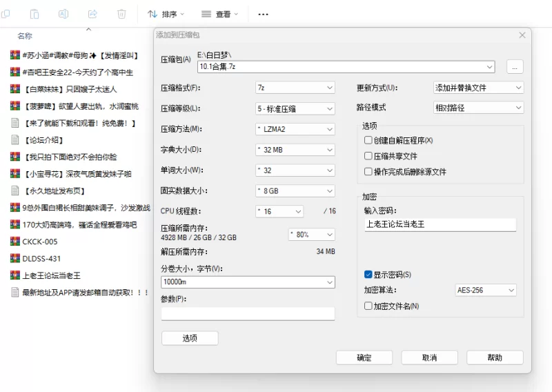
Task: Click the share icon in Explorer toolbar
Action: click(92, 14)
